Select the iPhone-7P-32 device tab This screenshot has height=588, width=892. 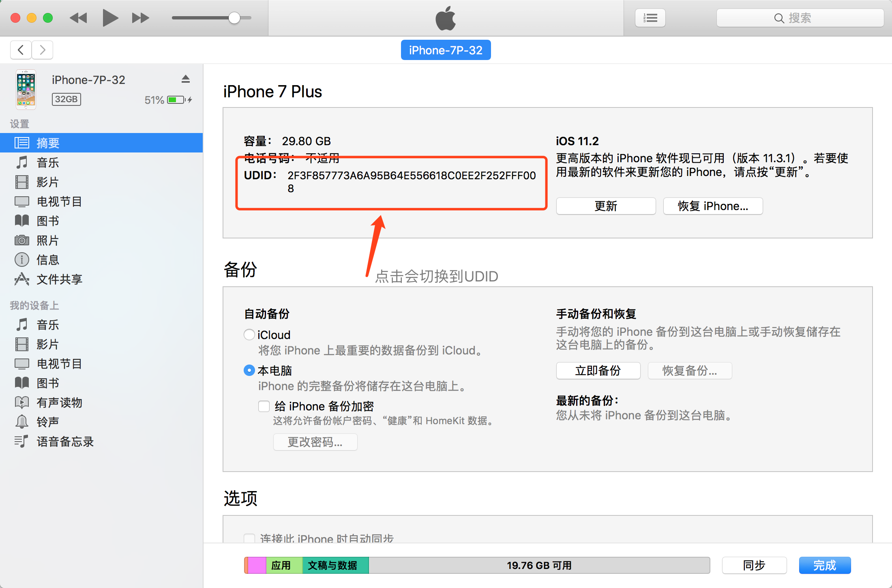446,50
